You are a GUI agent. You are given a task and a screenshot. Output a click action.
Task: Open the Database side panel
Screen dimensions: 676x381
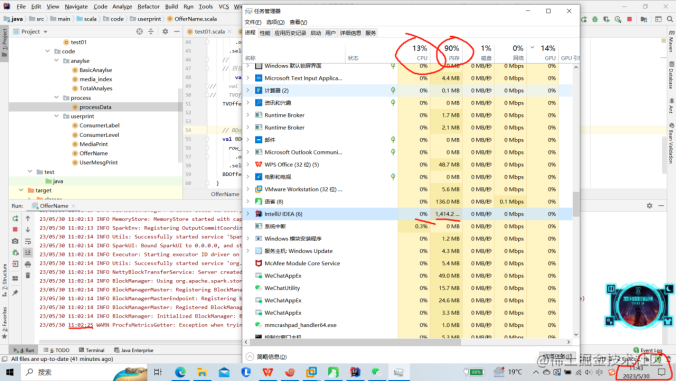[x=672, y=75]
